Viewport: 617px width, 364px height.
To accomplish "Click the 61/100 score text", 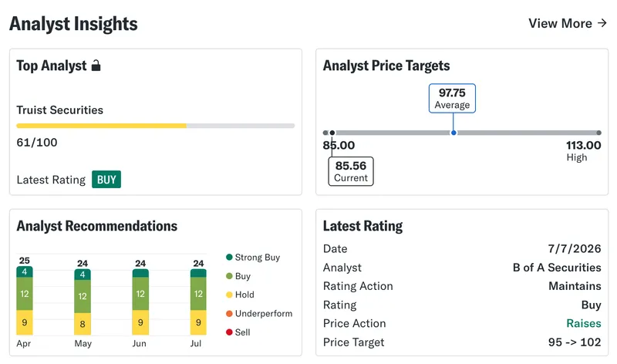I will [37, 143].
